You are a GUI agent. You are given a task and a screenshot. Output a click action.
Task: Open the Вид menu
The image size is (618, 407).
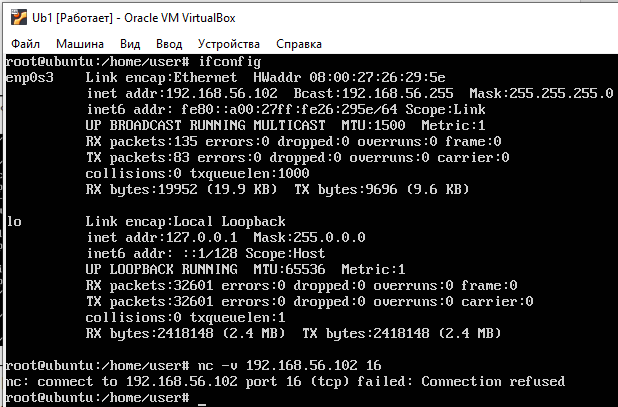(130, 44)
